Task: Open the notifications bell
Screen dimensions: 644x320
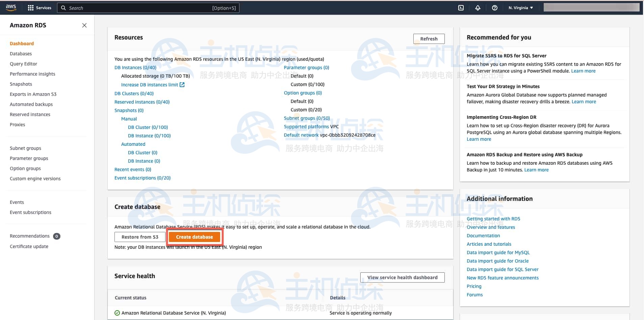Action: (478, 8)
